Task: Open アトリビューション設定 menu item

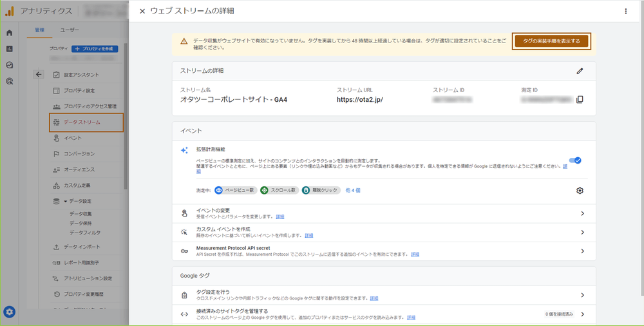Action: (x=88, y=278)
